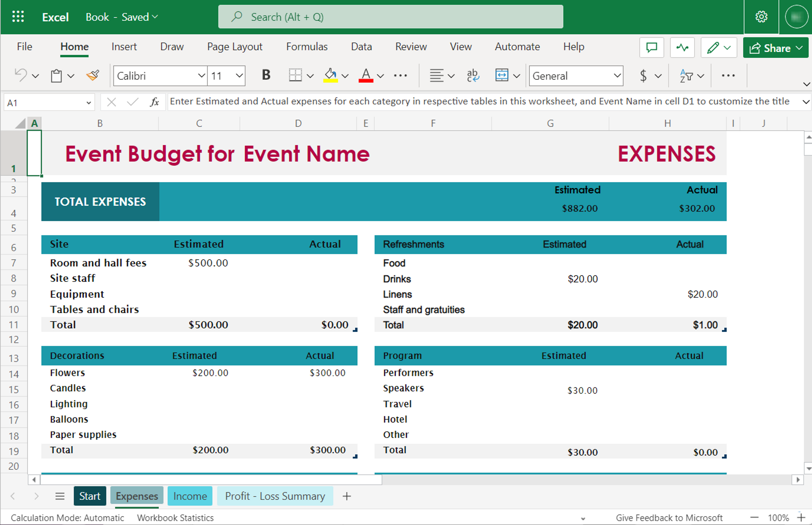Expand the borders dropdown arrow
The width and height of the screenshot is (812, 525).
pos(310,76)
